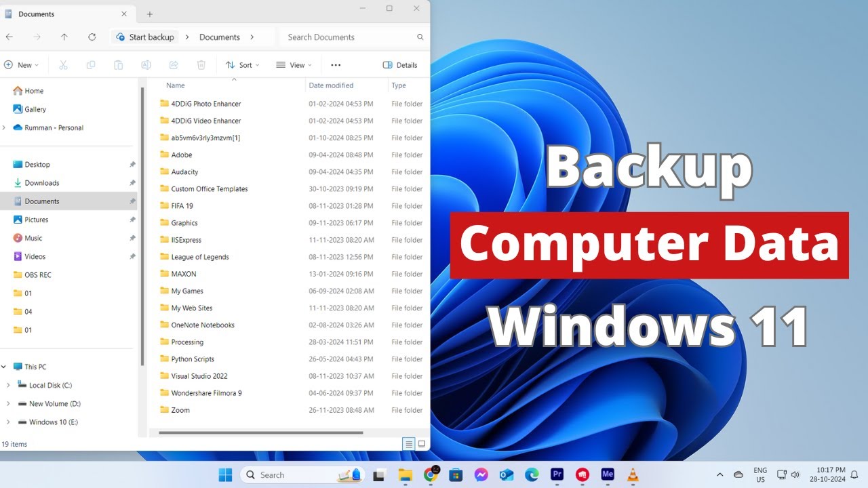868x488 pixels.
Task: Open Messenger from the taskbar
Action: pyautogui.click(x=481, y=475)
